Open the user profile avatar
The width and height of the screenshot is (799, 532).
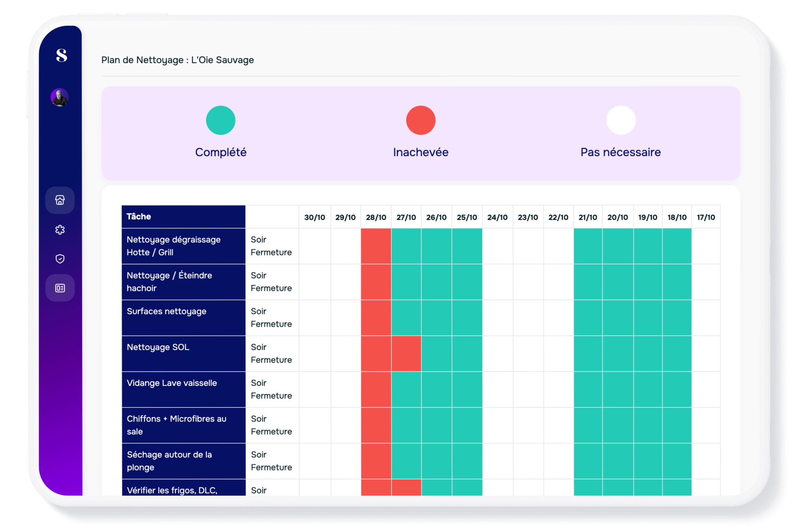pos(60,97)
